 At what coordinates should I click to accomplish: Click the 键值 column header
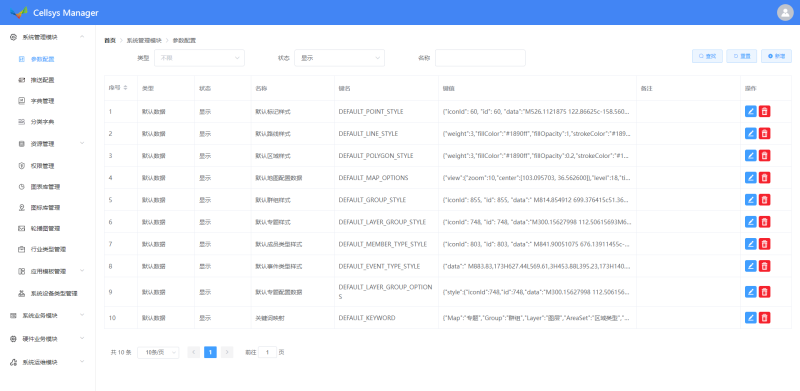[x=537, y=88]
